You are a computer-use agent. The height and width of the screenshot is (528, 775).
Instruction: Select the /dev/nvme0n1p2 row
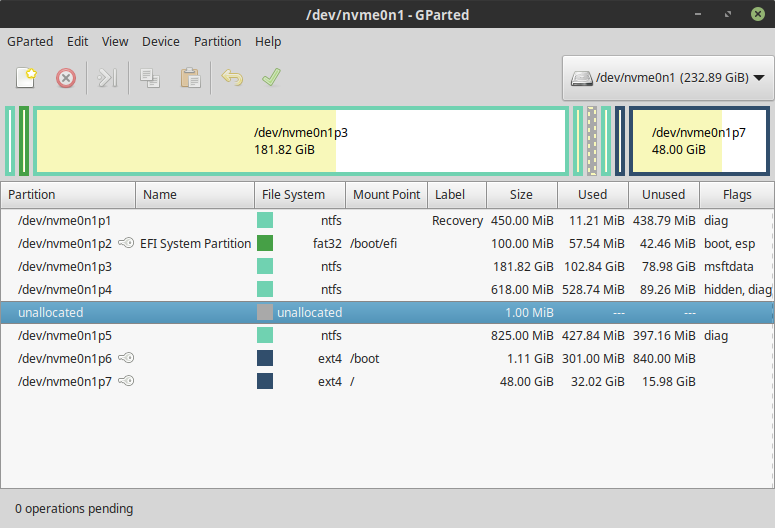pyautogui.click(x=387, y=243)
